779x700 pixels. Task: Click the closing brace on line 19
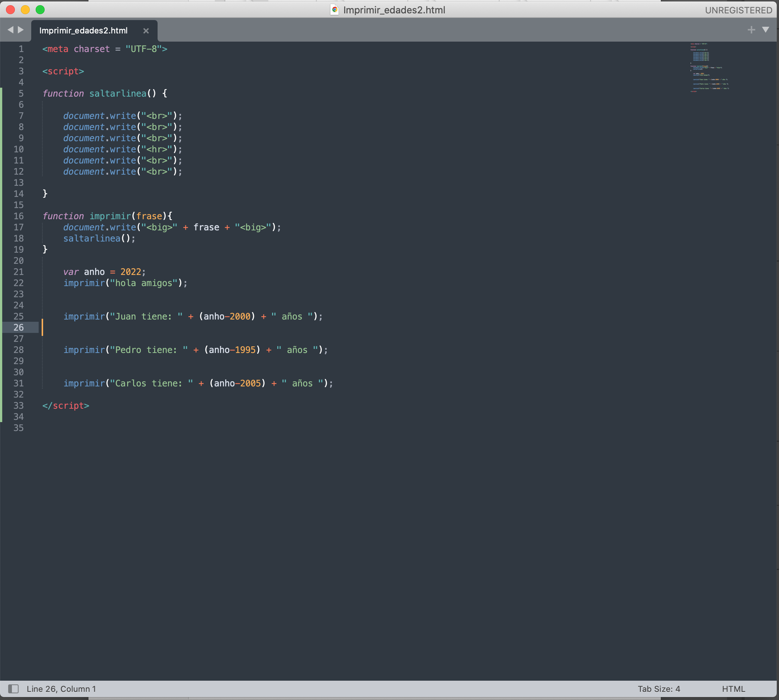(45, 250)
